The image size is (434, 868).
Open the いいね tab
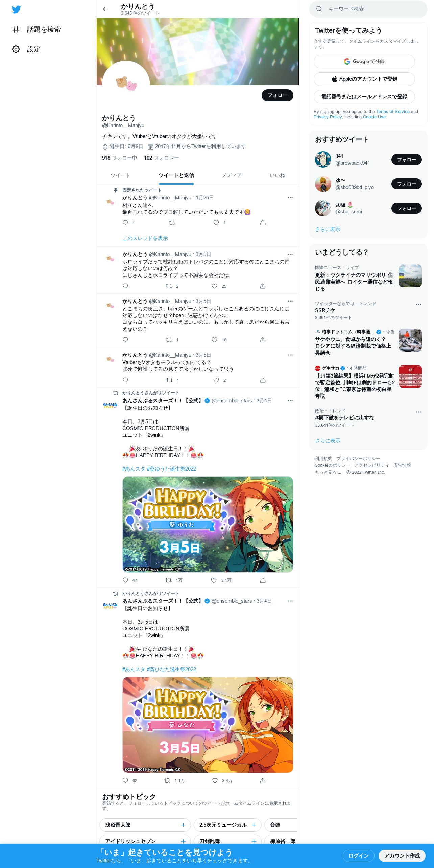coord(277,175)
